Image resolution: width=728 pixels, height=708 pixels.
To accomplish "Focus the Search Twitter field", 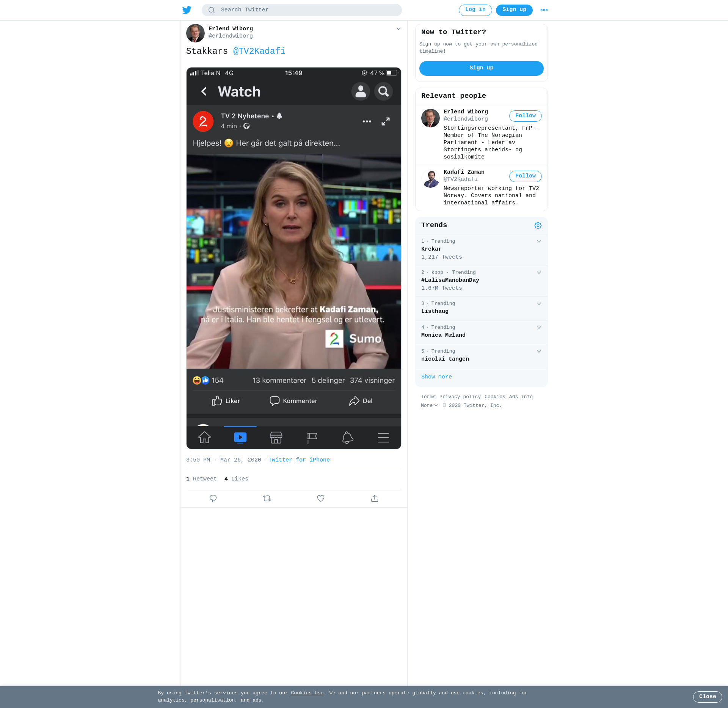I will tap(302, 10).
